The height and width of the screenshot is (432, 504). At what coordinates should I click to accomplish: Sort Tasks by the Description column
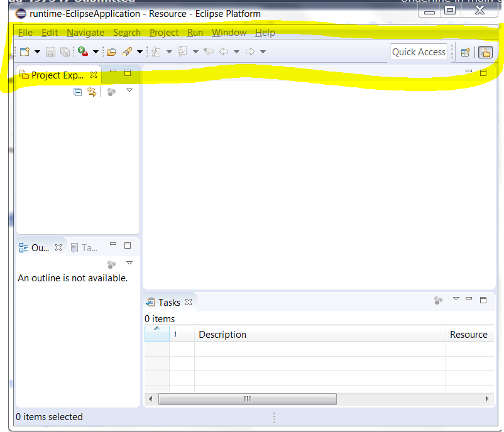click(x=320, y=333)
